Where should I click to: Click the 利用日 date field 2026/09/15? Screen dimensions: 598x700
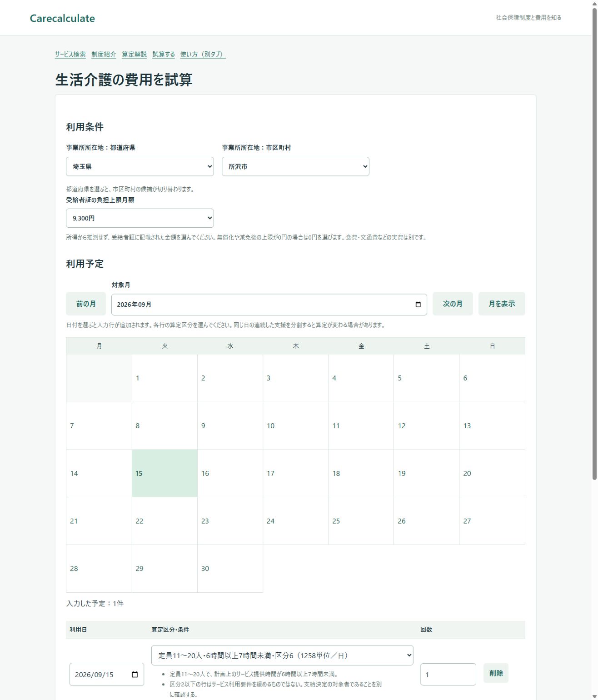[107, 675]
